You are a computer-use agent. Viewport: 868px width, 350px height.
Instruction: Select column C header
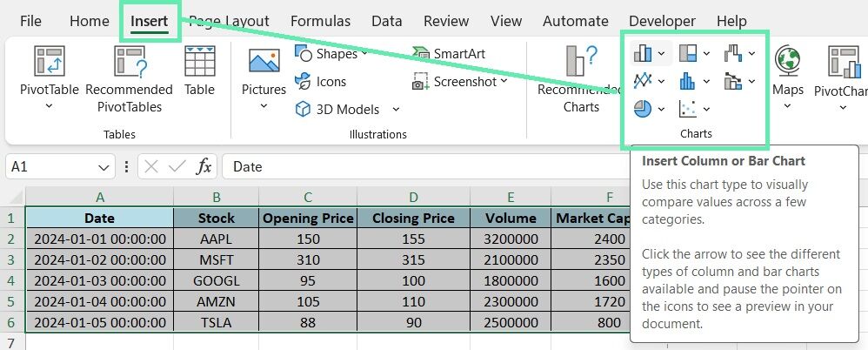click(x=308, y=197)
